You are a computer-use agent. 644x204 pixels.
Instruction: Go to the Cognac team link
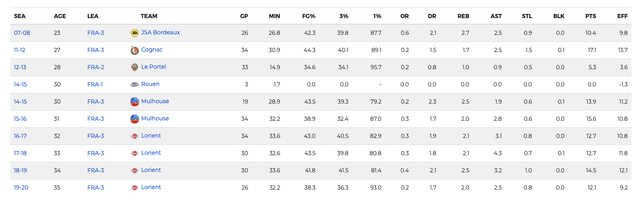(x=152, y=50)
